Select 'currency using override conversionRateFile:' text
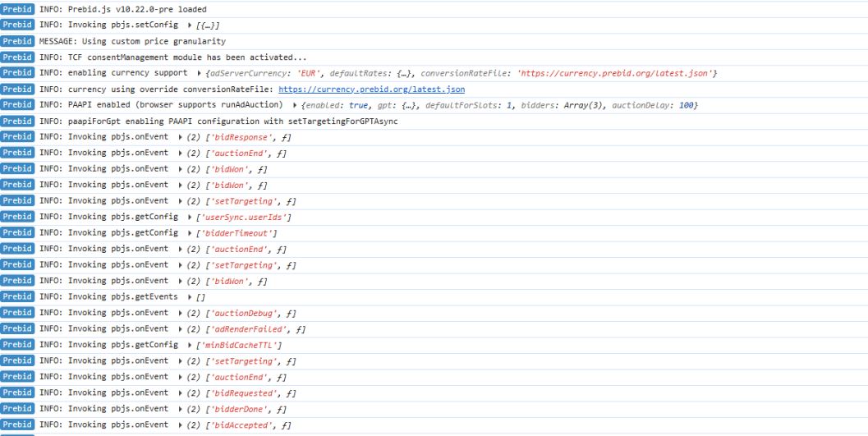868x436 pixels. tap(171, 89)
